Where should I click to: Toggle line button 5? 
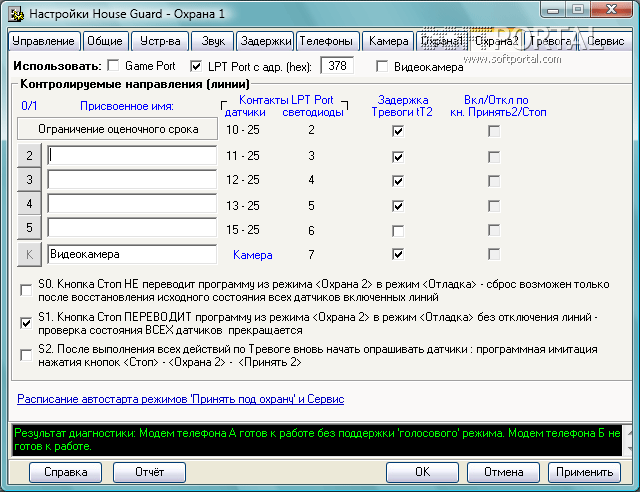(x=29, y=227)
